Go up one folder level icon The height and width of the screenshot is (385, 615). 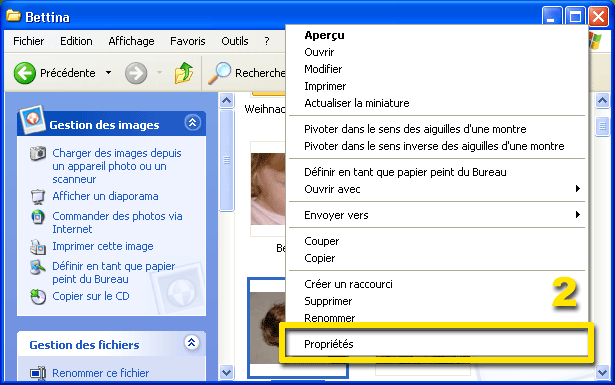coord(184,73)
